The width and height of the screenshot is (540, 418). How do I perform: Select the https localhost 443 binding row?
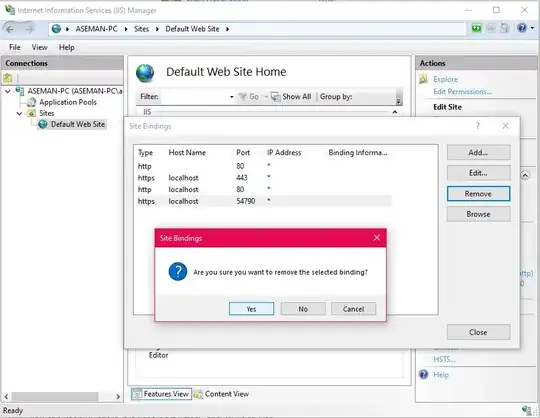(264, 178)
